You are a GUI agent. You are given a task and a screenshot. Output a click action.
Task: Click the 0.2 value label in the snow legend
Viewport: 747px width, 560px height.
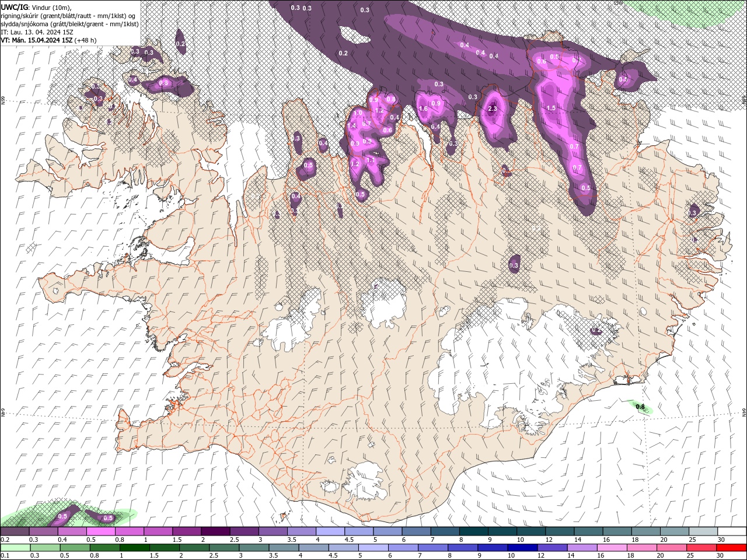pos(5,540)
